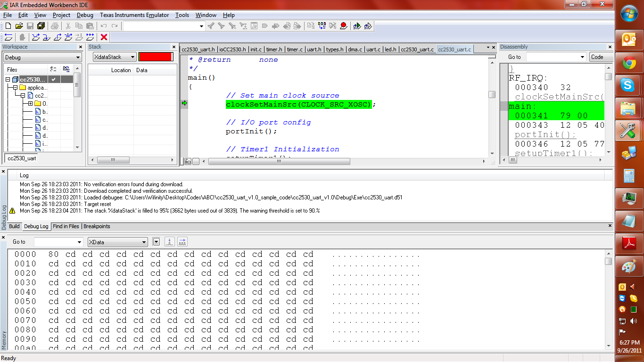Open Outlook from the taskbar

tap(629, 40)
